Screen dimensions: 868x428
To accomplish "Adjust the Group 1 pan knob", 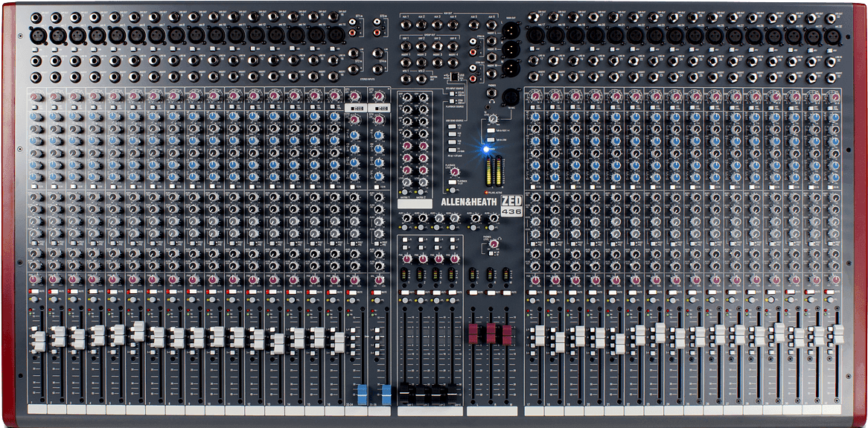I will click(x=406, y=259).
